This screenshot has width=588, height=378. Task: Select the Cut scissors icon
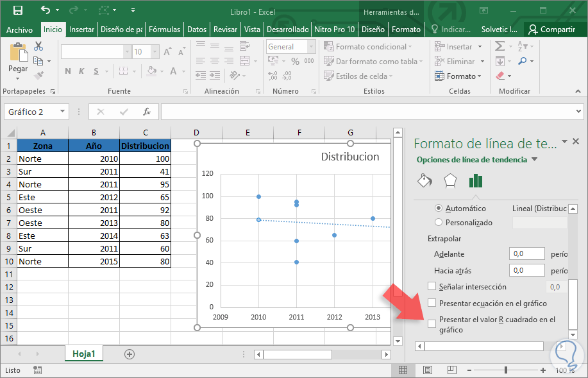(38, 46)
